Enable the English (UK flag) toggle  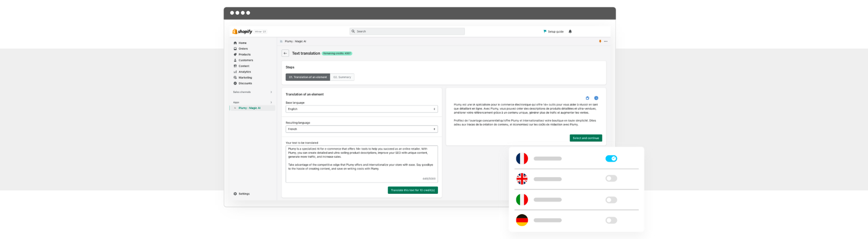click(x=611, y=179)
